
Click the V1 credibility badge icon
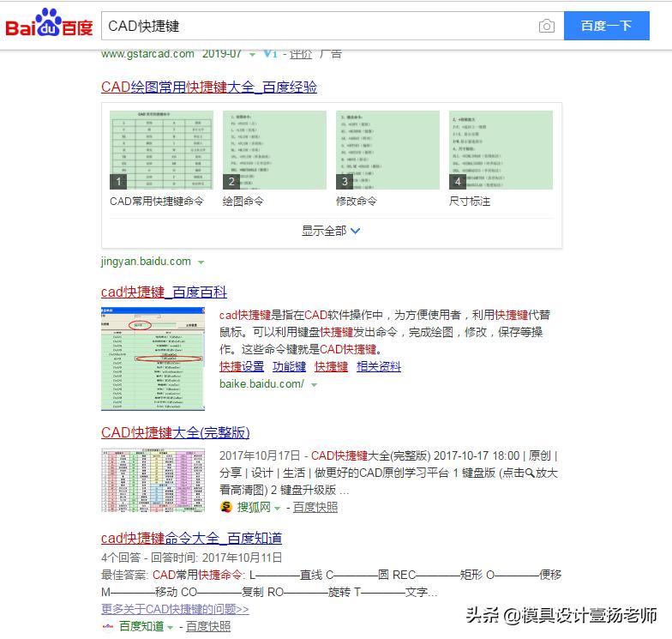271,54
